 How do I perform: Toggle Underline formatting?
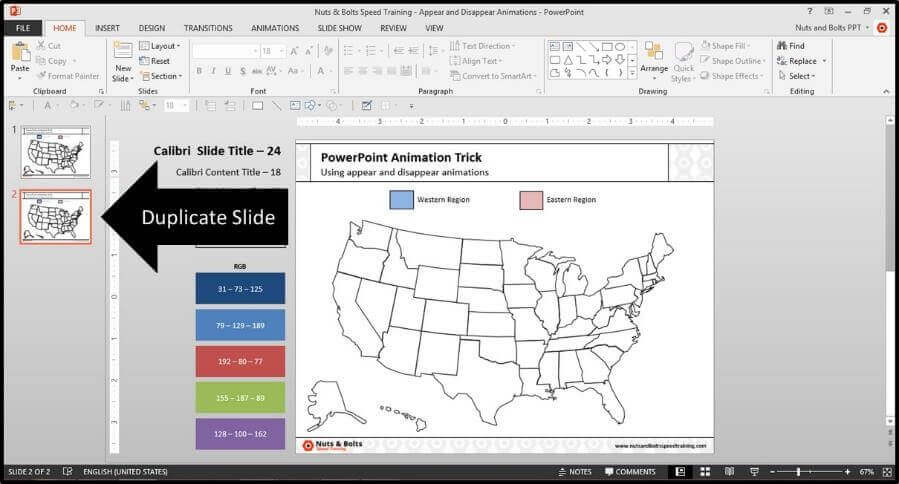(x=228, y=71)
